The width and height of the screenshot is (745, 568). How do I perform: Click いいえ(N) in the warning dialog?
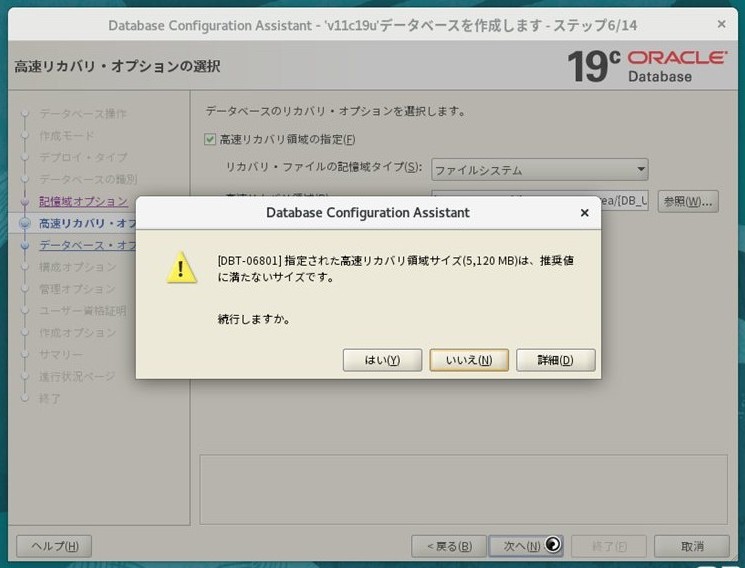click(x=469, y=360)
